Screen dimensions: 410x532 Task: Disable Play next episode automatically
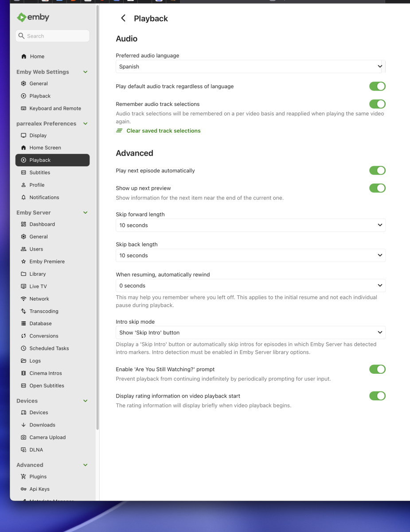[377, 171]
